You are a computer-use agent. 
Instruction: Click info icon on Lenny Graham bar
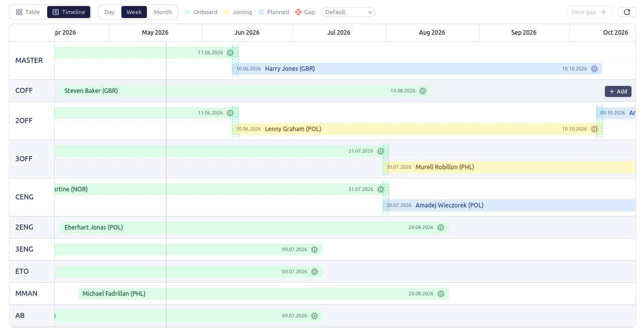[x=594, y=129]
